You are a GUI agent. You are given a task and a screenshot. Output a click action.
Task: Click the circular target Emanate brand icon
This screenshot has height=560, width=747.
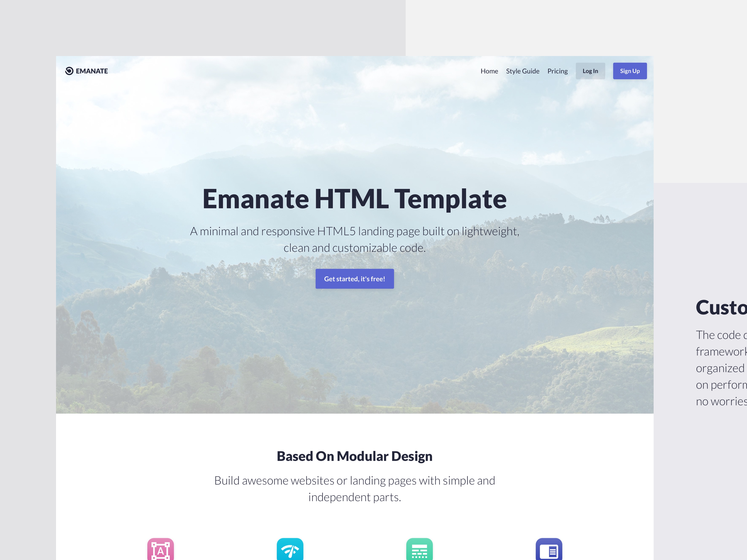coord(69,71)
